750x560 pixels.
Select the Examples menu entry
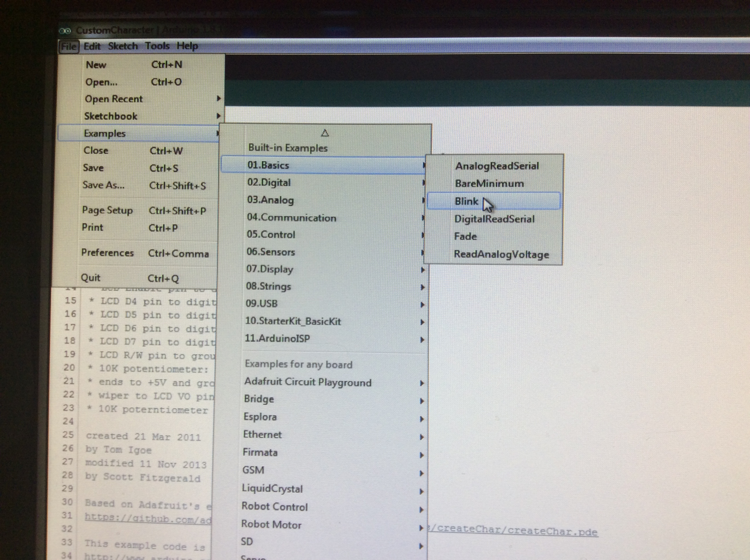[139, 133]
